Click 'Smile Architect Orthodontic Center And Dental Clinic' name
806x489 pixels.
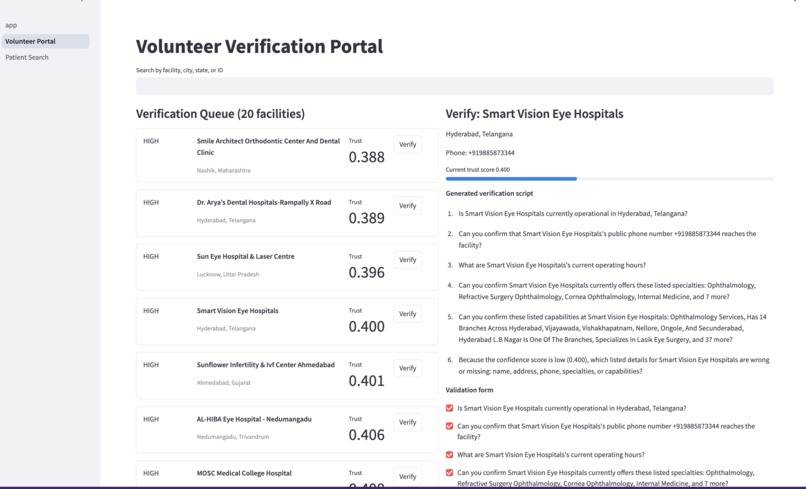coord(268,147)
